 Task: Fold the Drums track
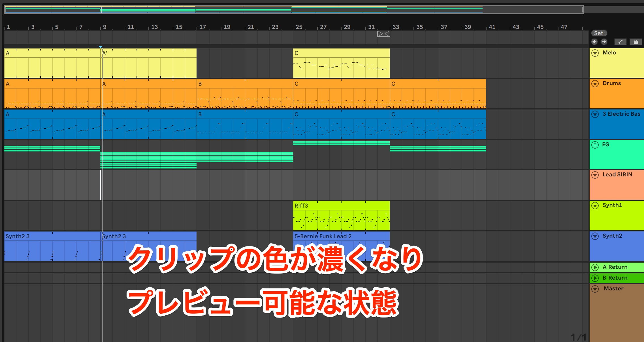[595, 84]
